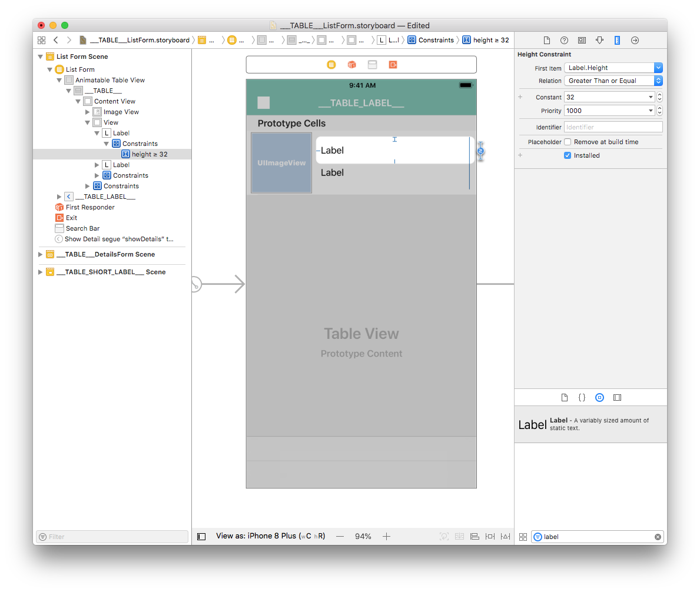Click the 94% zoom level
Screen dimensions: 700x592
pyautogui.click(x=363, y=536)
